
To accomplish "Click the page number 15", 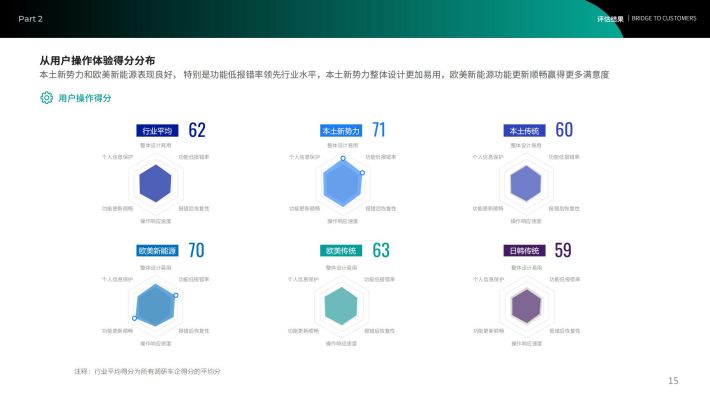I will point(673,381).
